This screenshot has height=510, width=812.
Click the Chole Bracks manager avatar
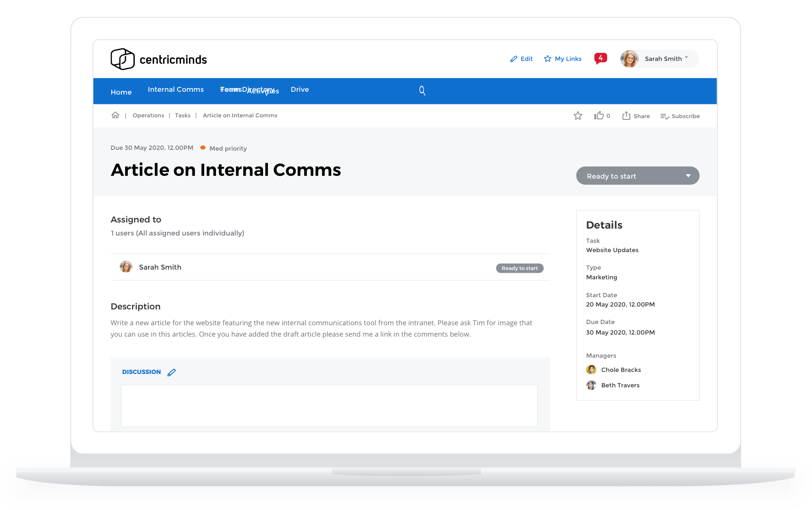tap(591, 370)
